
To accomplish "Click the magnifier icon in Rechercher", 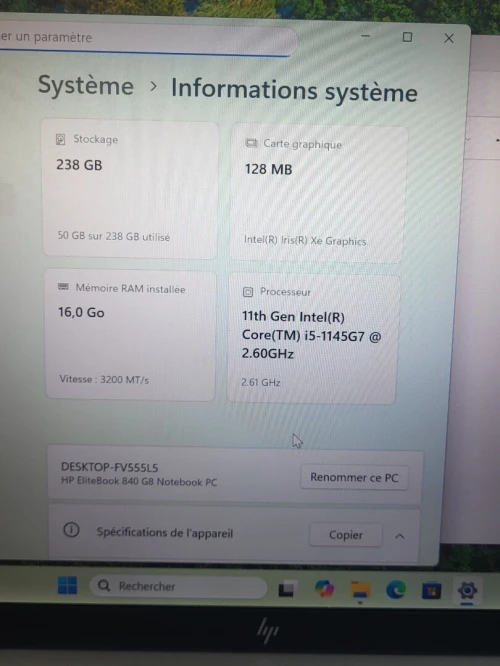I will point(104,586).
